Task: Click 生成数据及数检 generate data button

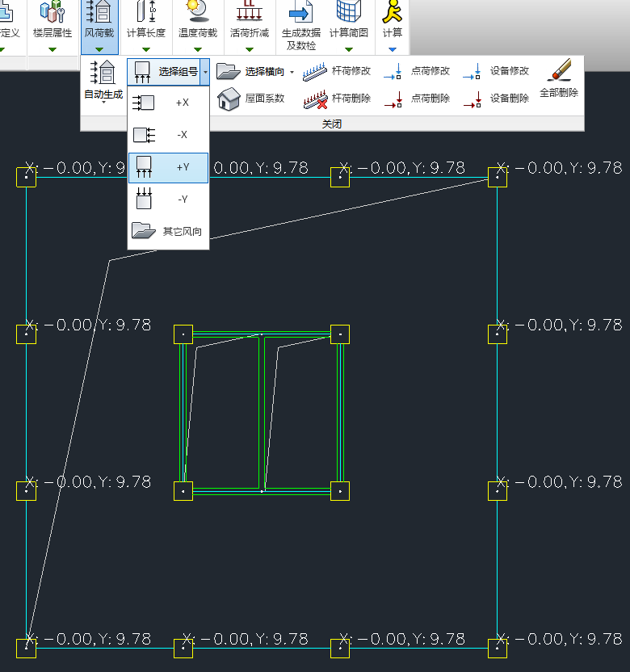Action: (300, 26)
